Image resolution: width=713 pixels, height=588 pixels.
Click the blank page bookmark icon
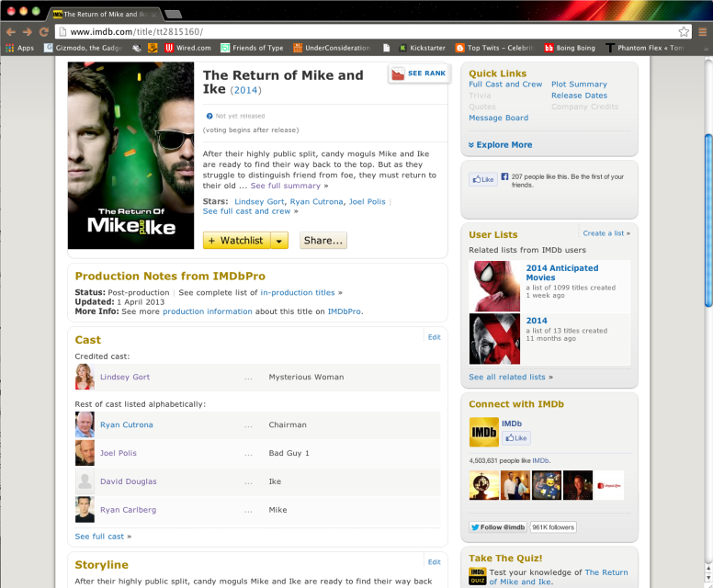pos(387,48)
